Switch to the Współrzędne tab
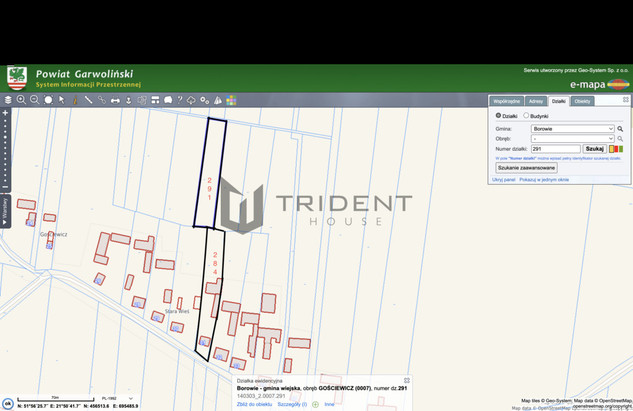Screen dimensions: 633x411 click(506, 101)
